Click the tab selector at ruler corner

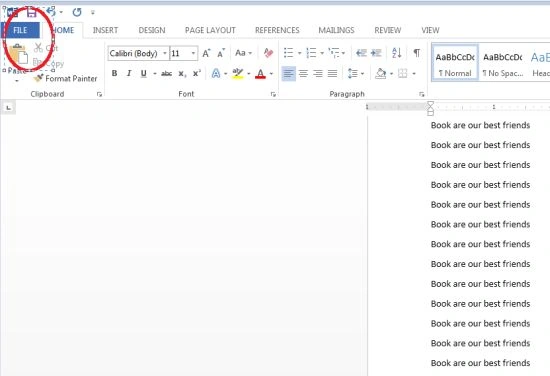pos(8,108)
